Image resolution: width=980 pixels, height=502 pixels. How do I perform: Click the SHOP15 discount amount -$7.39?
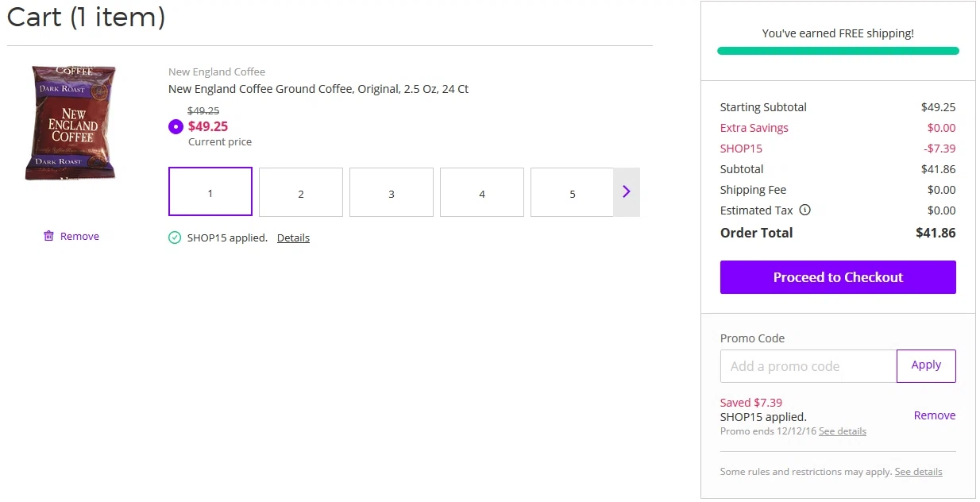point(939,149)
